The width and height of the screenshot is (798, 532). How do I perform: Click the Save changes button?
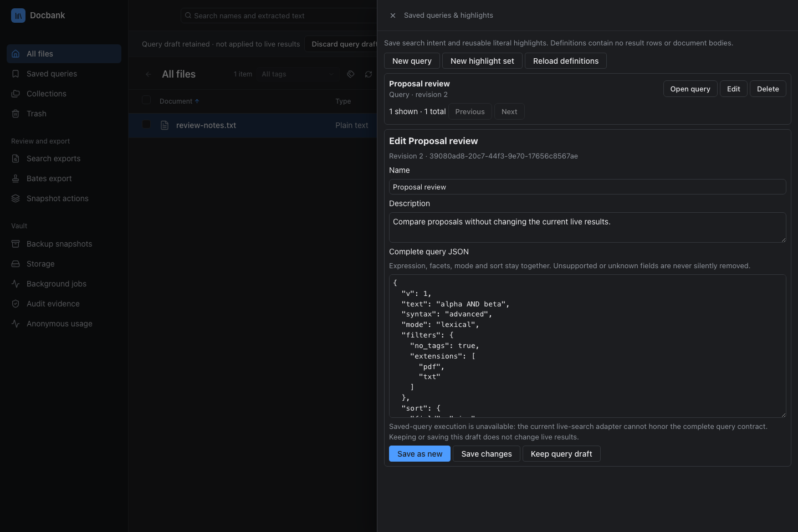pos(487,454)
